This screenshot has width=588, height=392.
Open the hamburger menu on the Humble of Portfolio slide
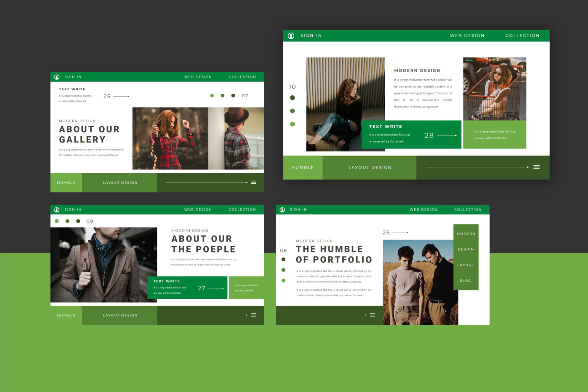click(x=372, y=315)
